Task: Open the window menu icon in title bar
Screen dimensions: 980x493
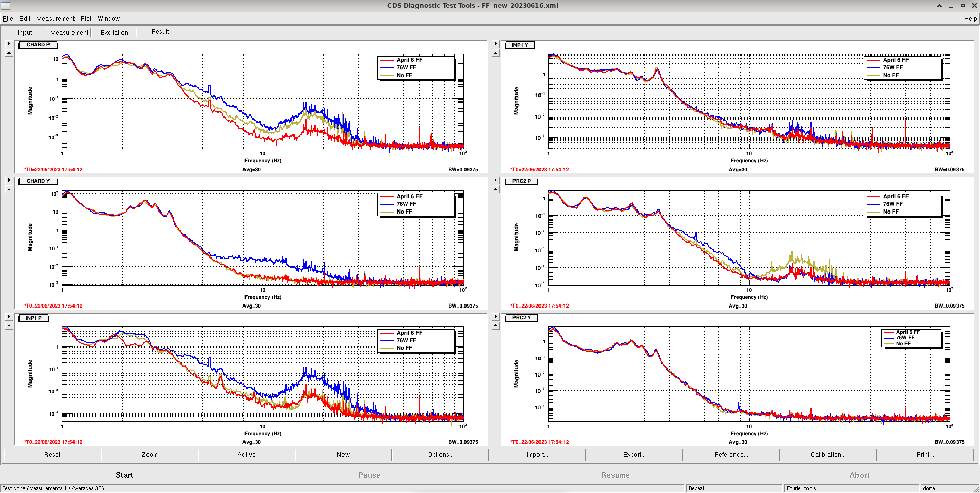Action: pos(6,5)
